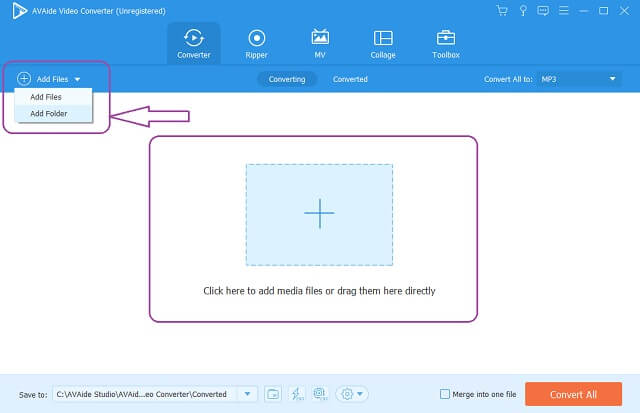Toggle the GPU hardware acceleration icon
The image size is (640, 413).
[320, 394]
